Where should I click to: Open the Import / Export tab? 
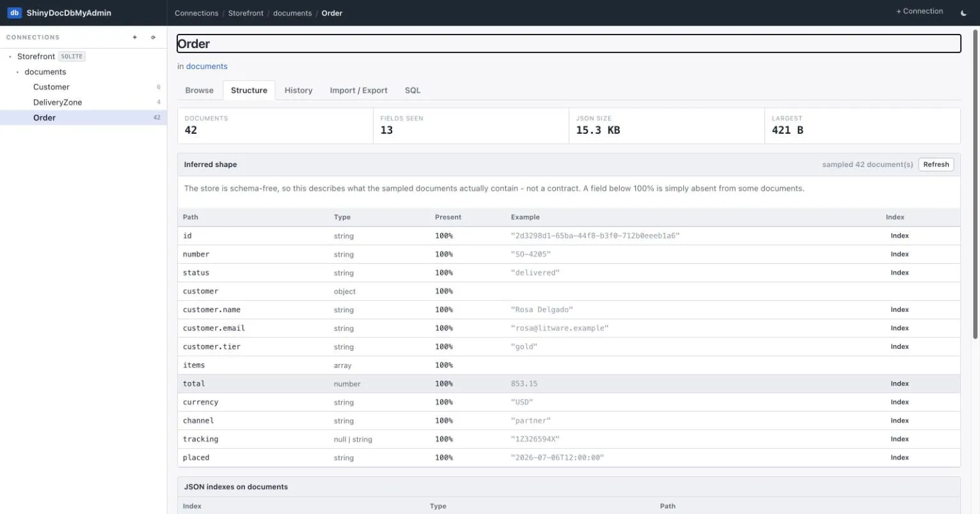tap(359, 90)
